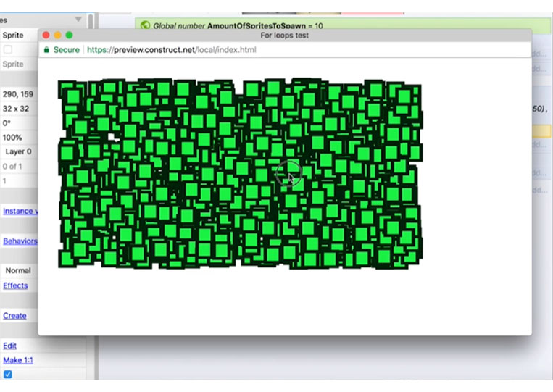Click the green Secure padlock icon
This screenshot has width=553, height=392.
(x=46, y=50)
